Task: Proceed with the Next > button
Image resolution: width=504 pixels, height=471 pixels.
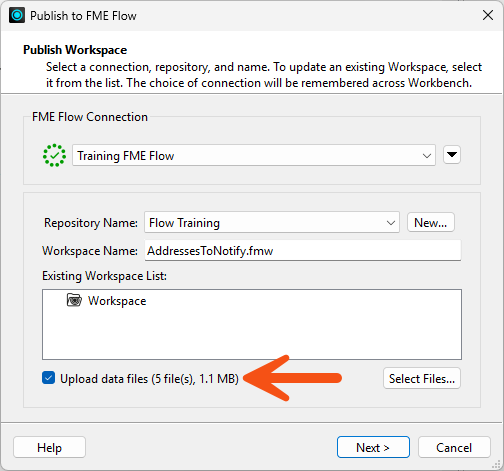Action: pos(373,447)
